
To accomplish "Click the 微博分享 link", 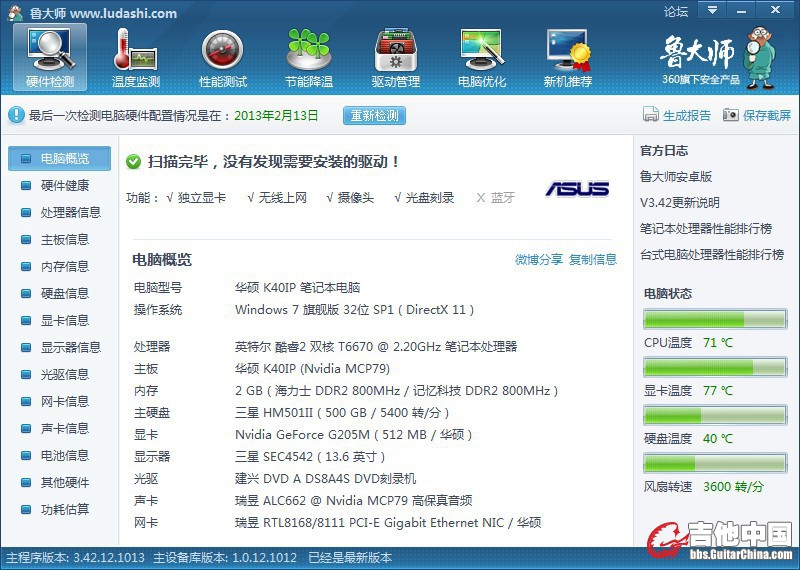I will tap(538, 259).
